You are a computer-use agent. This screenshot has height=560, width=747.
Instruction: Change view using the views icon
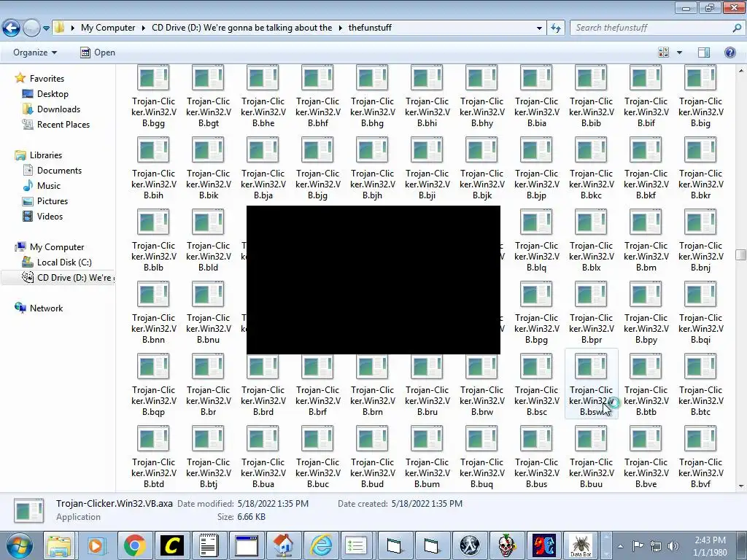point(663,52)
